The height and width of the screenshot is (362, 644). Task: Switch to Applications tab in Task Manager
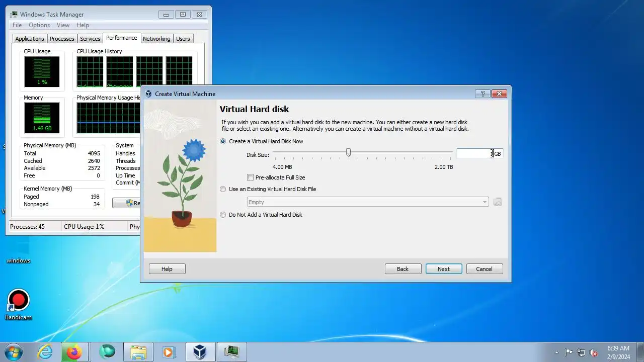pos(30,39)
